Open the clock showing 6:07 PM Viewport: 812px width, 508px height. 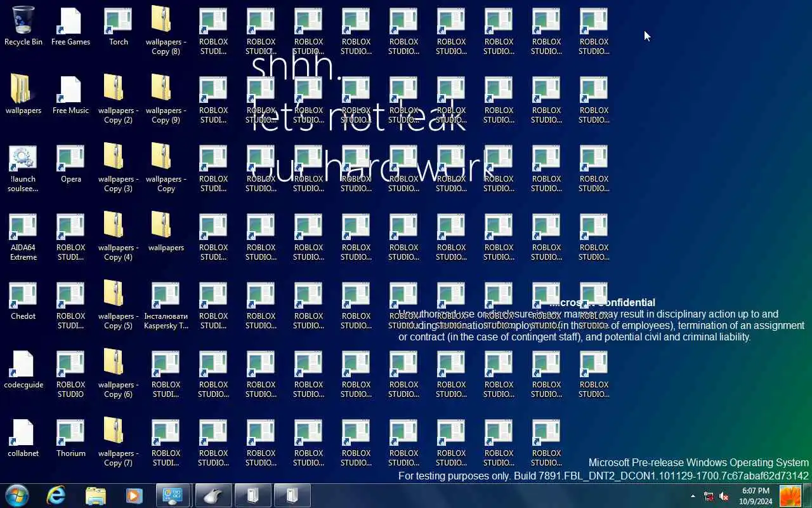coord(756,496)
